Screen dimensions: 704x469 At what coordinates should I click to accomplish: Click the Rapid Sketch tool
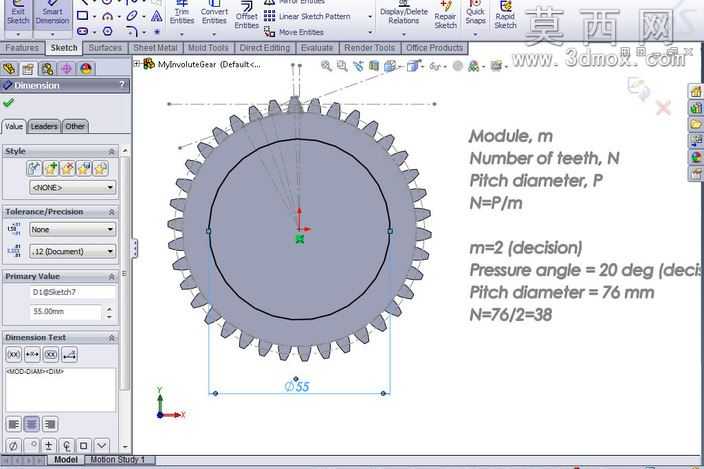[x=505, y=16]
